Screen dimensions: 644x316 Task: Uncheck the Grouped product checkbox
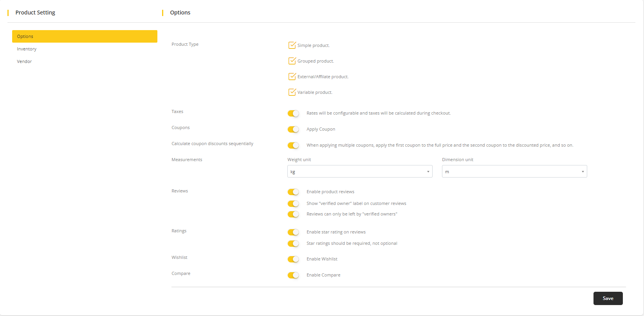coord(292,61)
